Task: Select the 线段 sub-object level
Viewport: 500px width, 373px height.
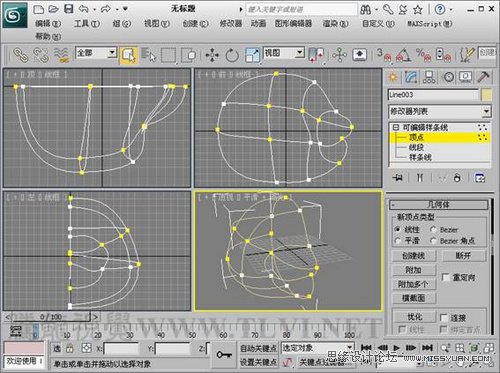Action: (416, 147)
